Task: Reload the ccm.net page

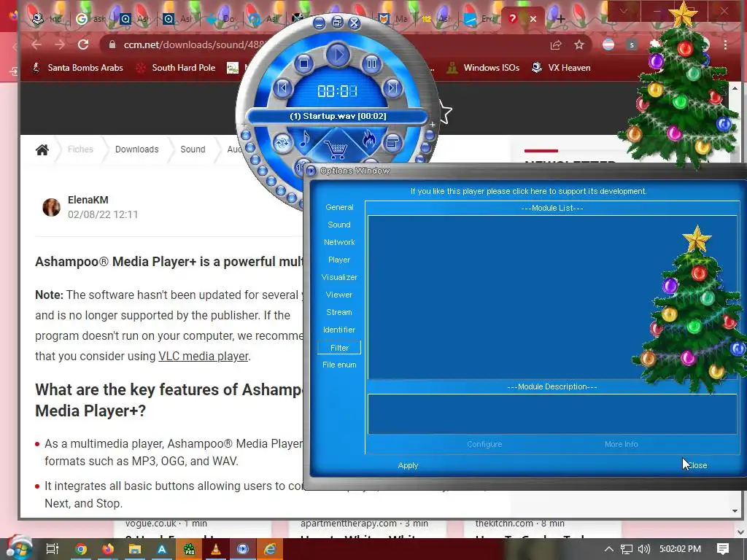Action: coord(83,44)
